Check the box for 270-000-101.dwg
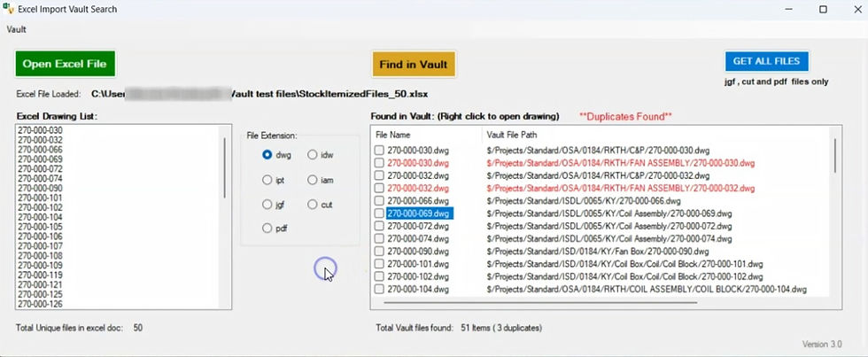 [379, 264]
